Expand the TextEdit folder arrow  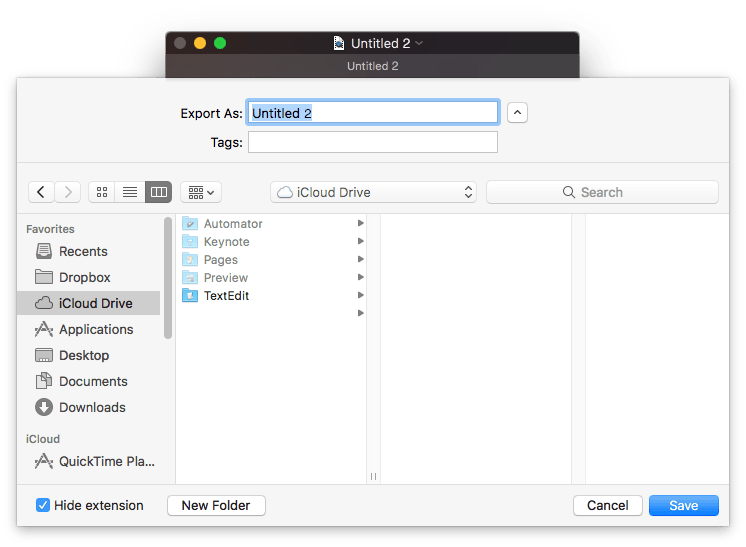(361, 295)
